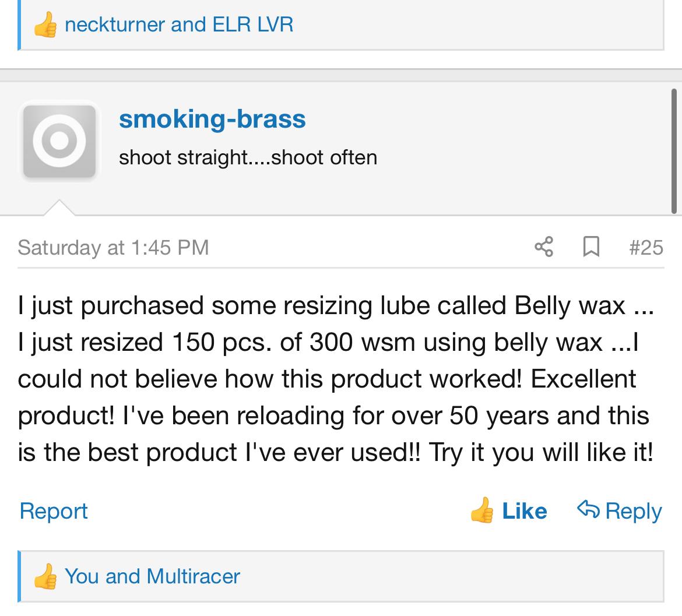
Task: Click thumbs-up icon beside You and Multiracer
Action: tap(45, 577)
